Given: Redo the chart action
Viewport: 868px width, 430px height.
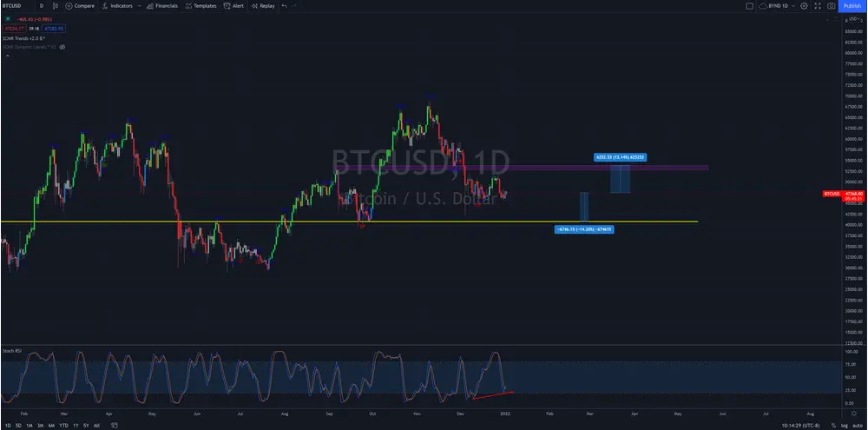Looking at the screenshot, I should 294,5.
